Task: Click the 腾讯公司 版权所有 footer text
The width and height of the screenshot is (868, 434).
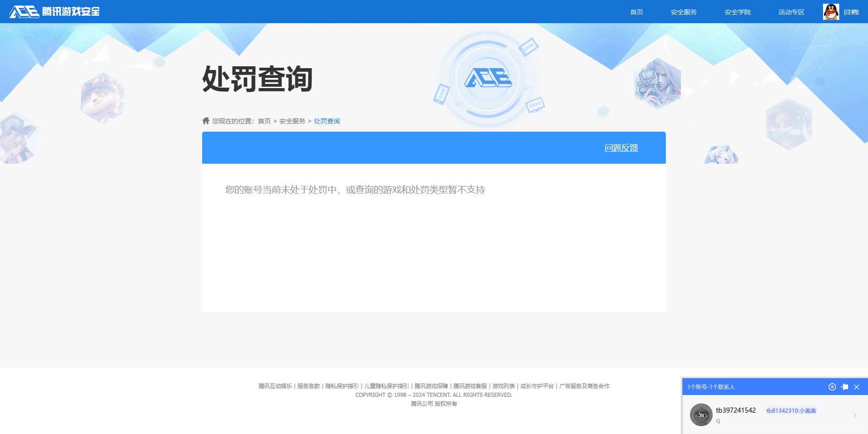Action: click(x=434, y=404)
